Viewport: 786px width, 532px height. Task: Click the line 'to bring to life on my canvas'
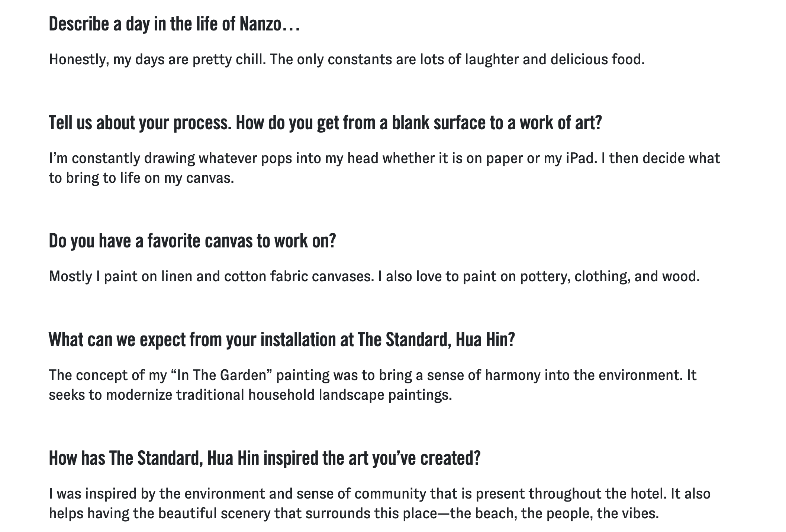coord(141,178)
